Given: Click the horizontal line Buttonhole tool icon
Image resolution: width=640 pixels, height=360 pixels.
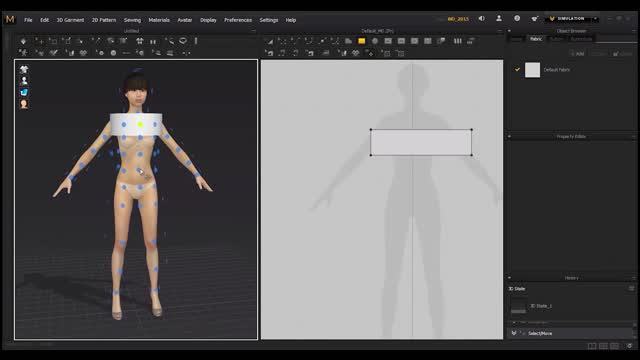Looking at the screenshot, I should pyautogui.click(x=126, y=53).
